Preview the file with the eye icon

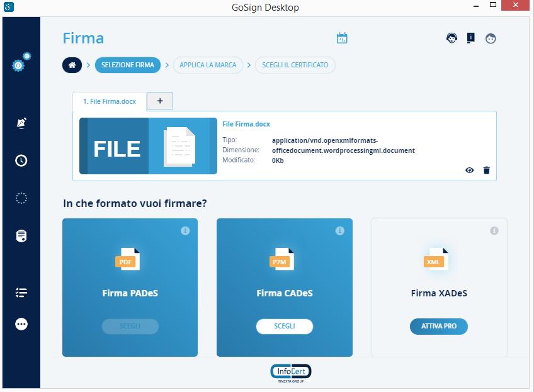point(470,170)
